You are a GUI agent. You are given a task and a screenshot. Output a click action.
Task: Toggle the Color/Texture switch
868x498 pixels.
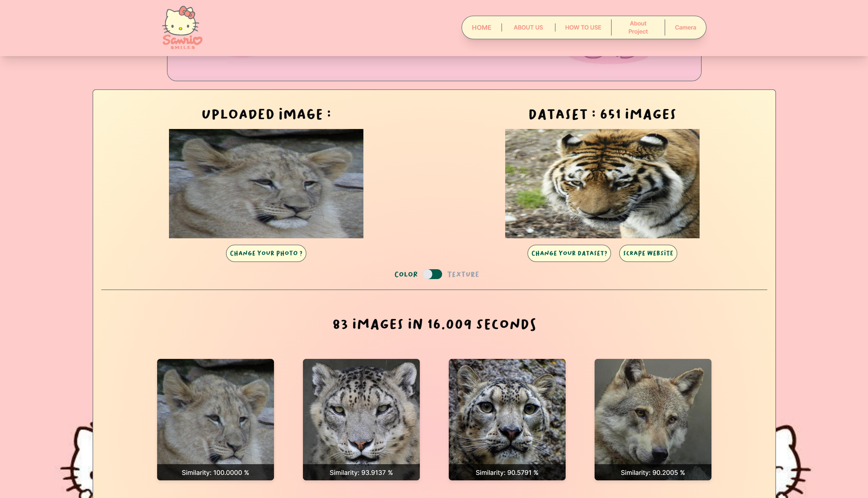coord(432,274)
